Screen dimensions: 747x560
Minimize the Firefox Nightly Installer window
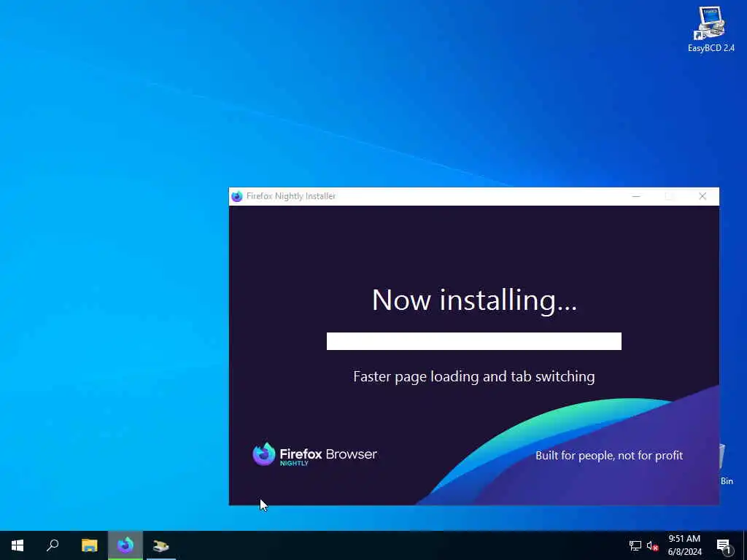[x=636, y=196]
